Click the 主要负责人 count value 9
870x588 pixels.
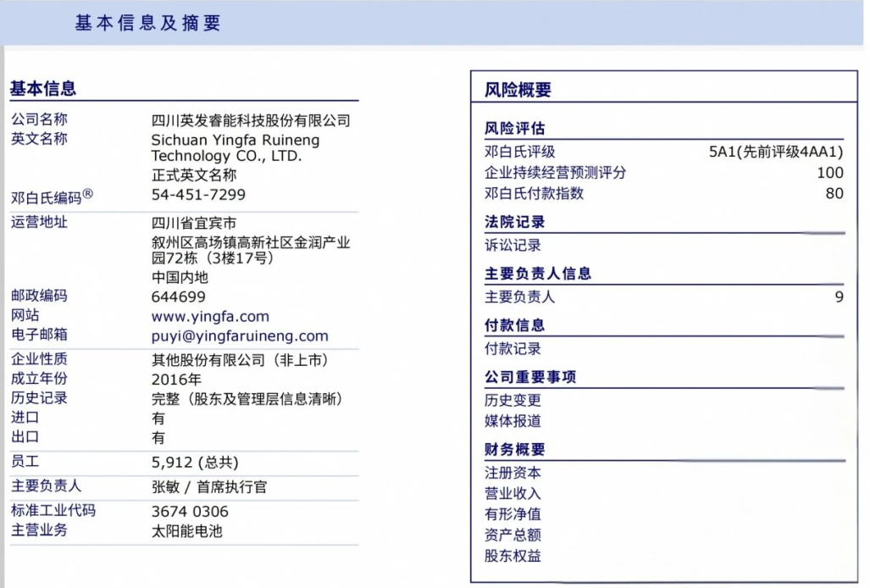coord(839,297)
